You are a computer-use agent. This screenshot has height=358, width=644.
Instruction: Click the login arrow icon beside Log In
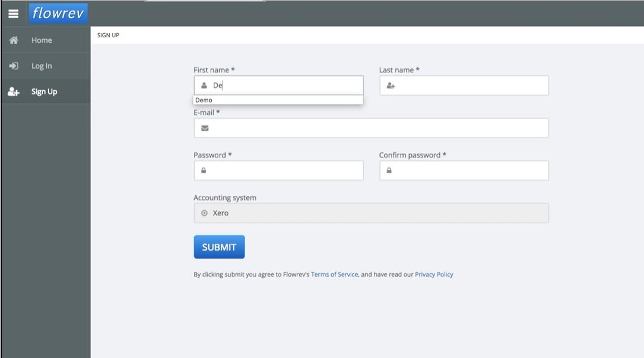(x=13, y=66)
